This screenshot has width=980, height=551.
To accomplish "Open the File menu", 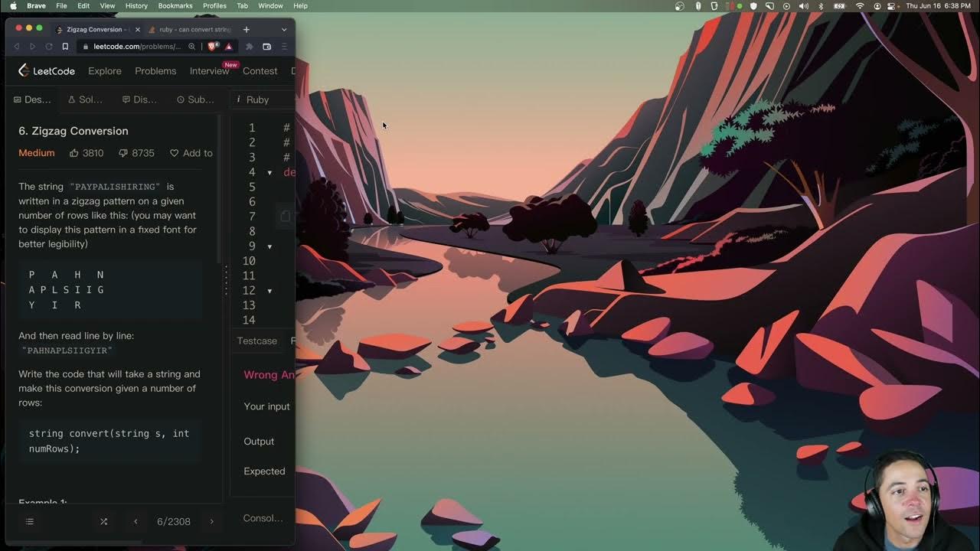I will [x=61, y=5].
